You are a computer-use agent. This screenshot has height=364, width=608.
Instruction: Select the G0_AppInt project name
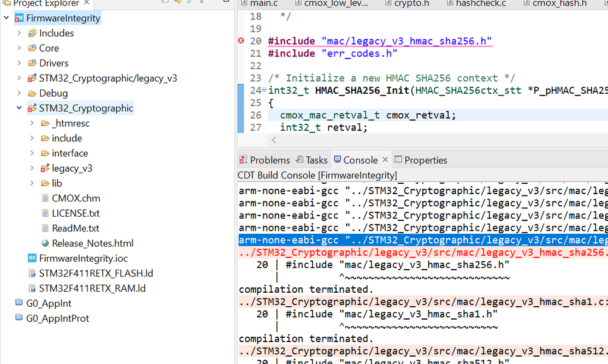click(x=49, y=304)
